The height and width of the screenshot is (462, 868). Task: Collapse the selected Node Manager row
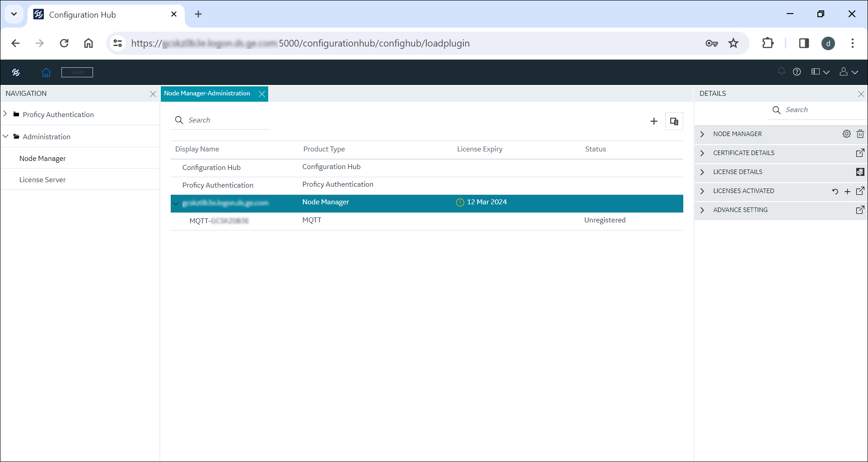(x=176, y=203)
